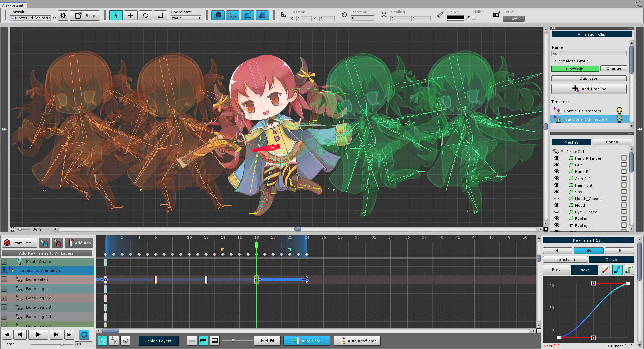Toggle the bounding box display icon

pos(248,15)
